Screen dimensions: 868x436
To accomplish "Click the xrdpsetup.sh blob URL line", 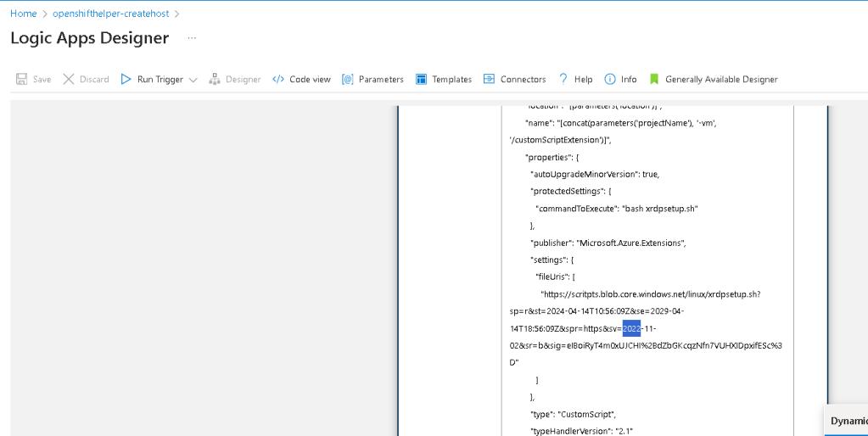I will [651, 293].
